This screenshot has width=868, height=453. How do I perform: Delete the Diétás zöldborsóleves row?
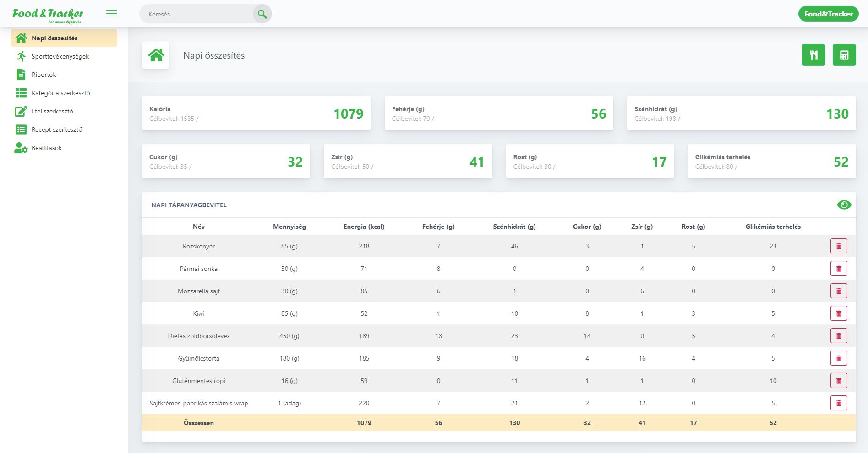pos(839,336)
